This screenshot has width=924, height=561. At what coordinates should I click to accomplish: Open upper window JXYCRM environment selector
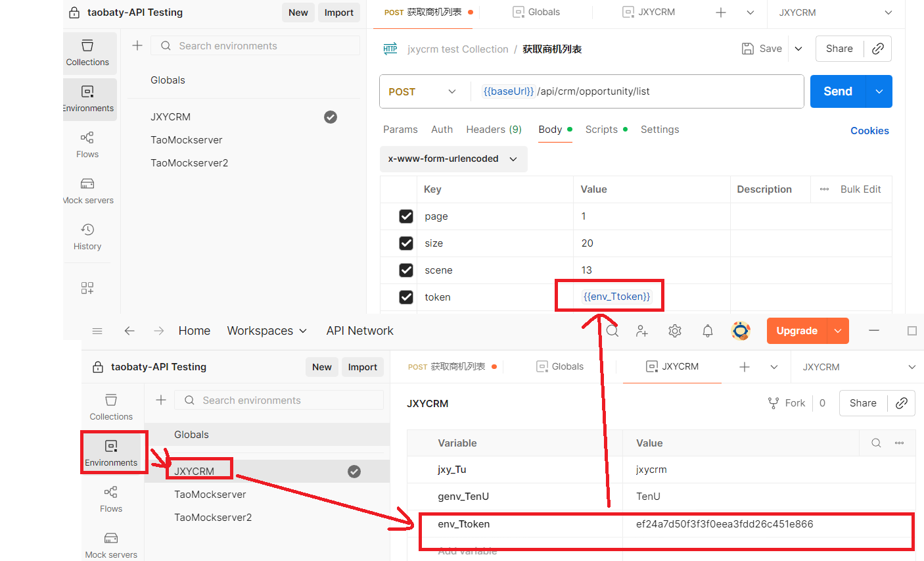point(835,12)
